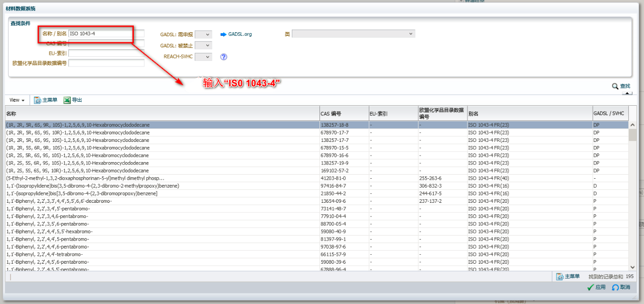644x304 pixels.
Task: Click the table scrollbar down arrow
Action: 632,267
